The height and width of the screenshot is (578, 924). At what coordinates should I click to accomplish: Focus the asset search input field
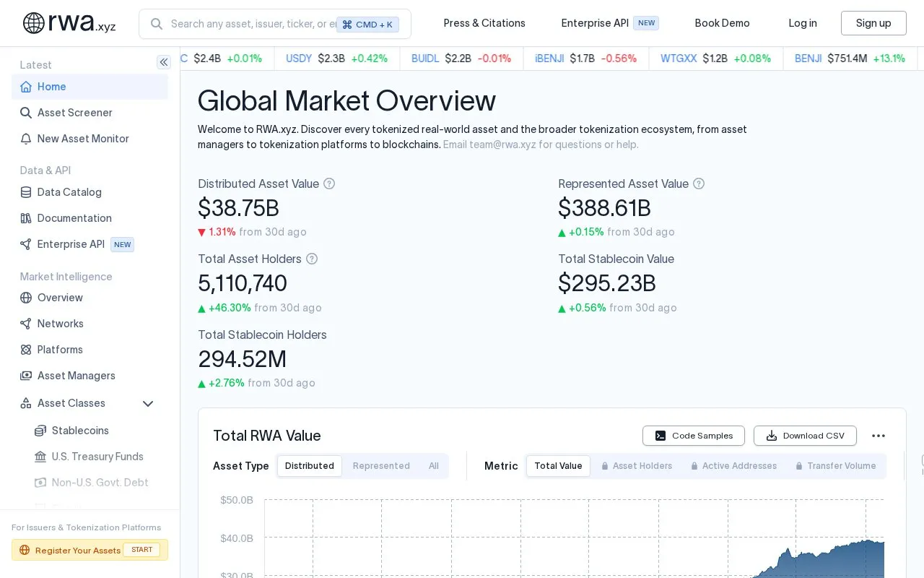point(275,24)
